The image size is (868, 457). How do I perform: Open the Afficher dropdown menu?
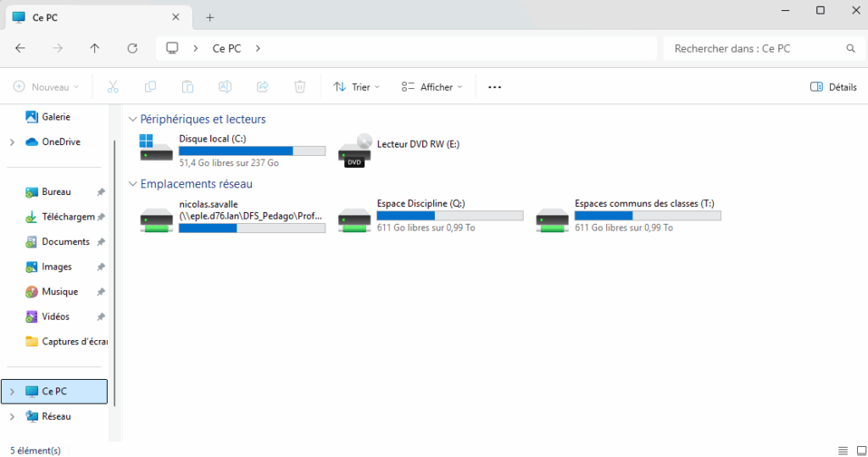[432, 86]
